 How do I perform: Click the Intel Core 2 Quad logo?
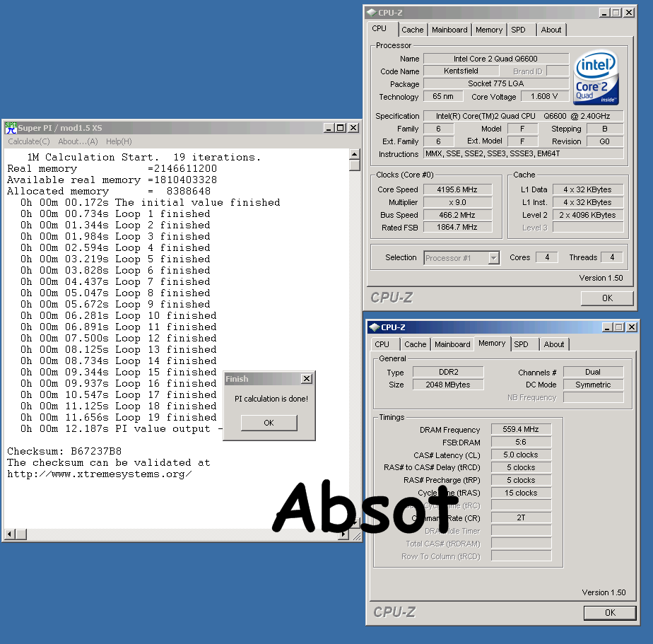coord(596,78)
